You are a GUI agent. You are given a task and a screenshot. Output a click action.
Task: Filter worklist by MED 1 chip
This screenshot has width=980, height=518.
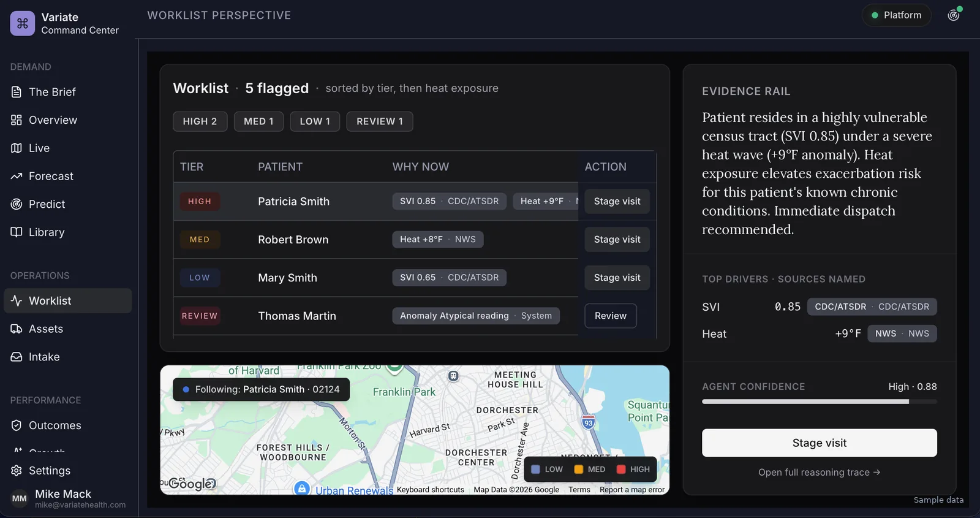pos(258,121)
